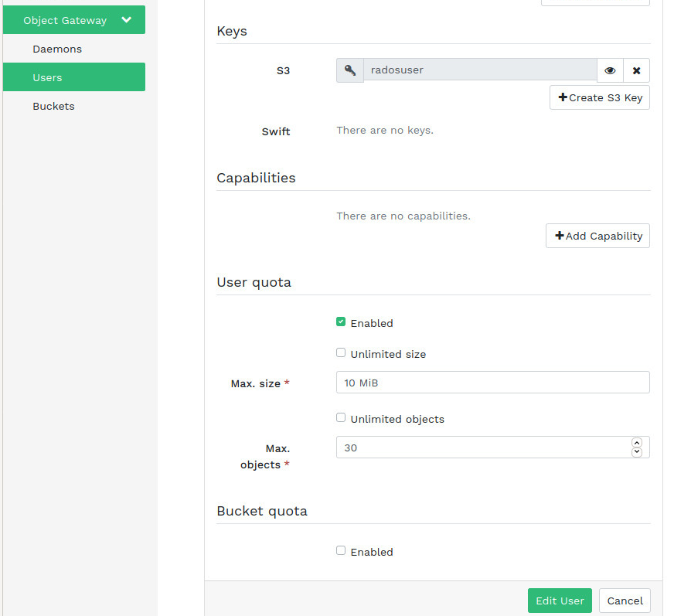Screen dimensions: 674x616
Task: Decrease Max. objects with the down arrow
Action: [x=637, y=452]
